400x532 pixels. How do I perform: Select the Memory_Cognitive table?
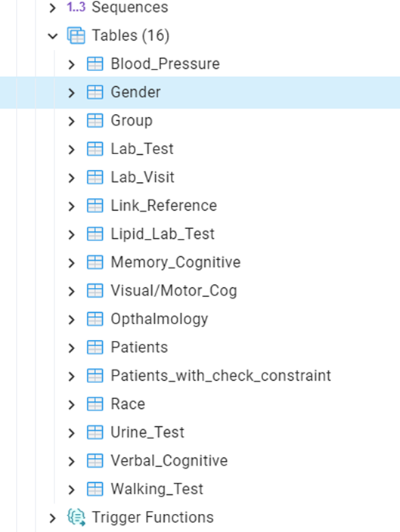pos(175,262)
